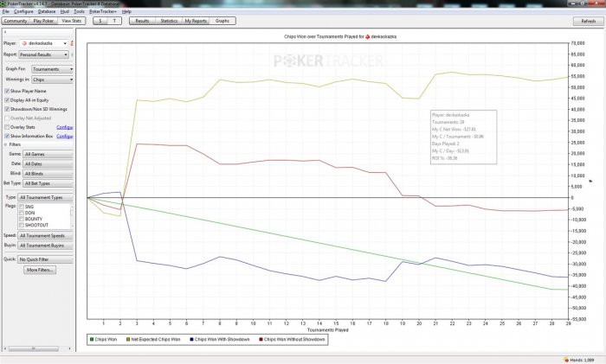Open the PokerTracker+ menu

point(103,11)
